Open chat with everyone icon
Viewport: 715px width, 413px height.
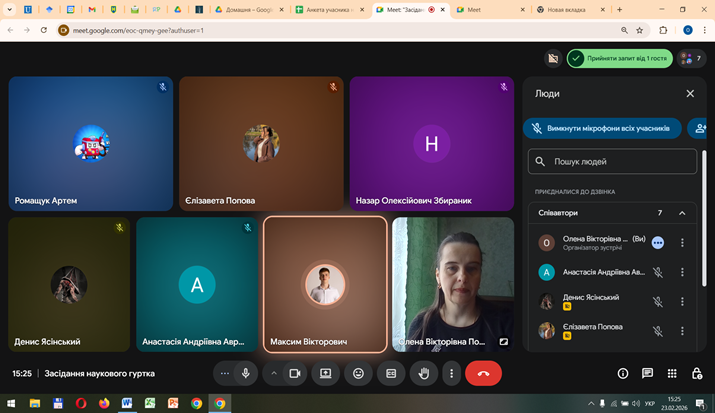[647, 373]
